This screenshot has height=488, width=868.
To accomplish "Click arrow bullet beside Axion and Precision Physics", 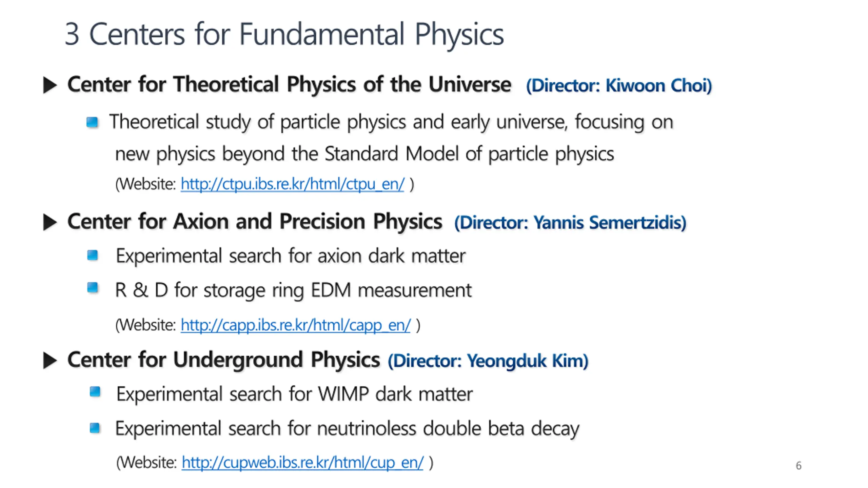I will click(x=50, y=223).
